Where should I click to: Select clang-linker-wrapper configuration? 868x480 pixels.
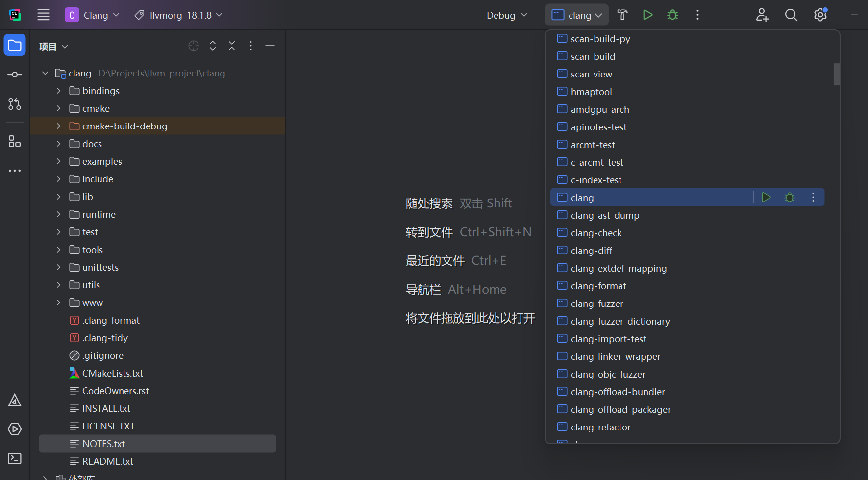point(688,356)
